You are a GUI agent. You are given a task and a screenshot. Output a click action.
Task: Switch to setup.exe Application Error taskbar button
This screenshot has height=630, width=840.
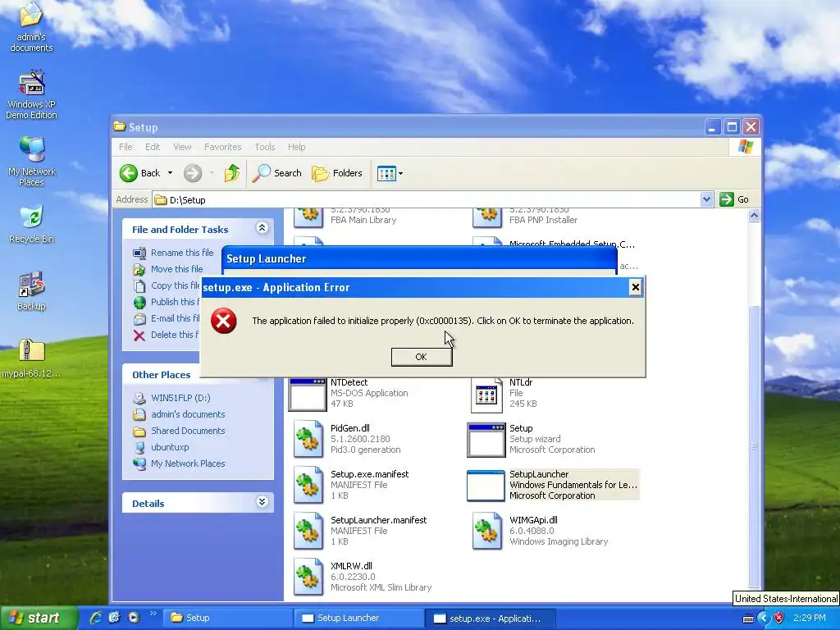click(x=491, y=619)
